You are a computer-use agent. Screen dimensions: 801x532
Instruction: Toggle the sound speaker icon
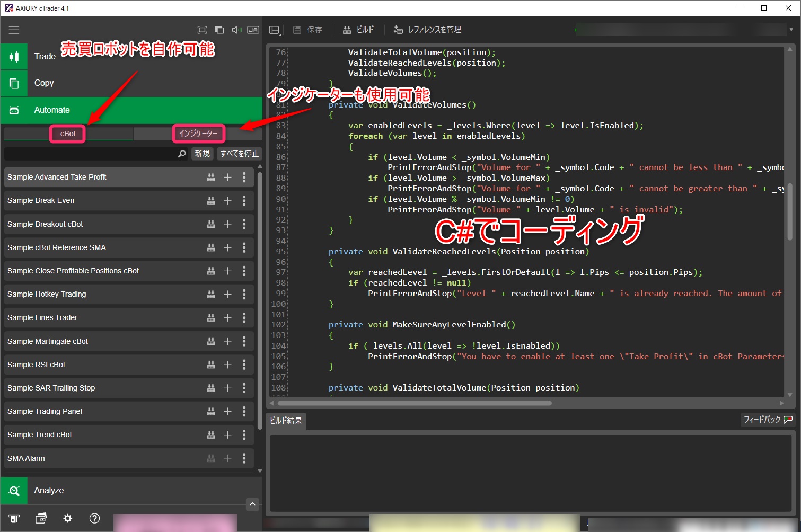[236, 30]
